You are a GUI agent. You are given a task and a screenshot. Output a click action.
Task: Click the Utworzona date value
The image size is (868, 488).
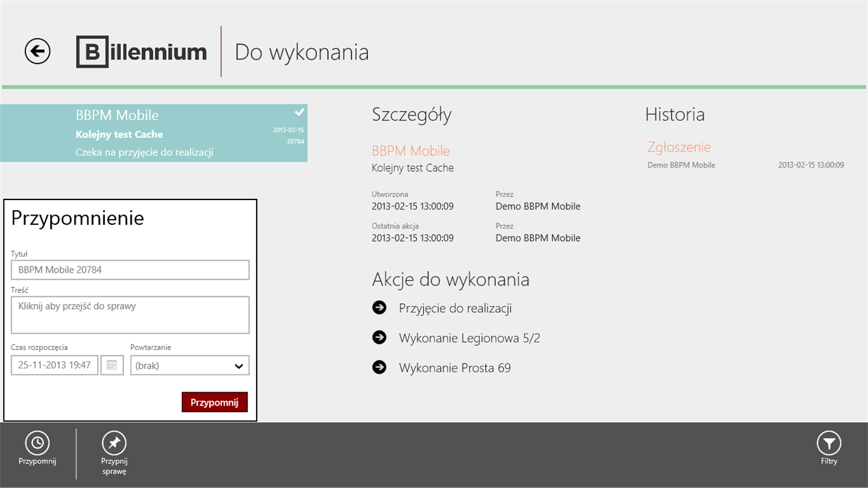[413, 206]
